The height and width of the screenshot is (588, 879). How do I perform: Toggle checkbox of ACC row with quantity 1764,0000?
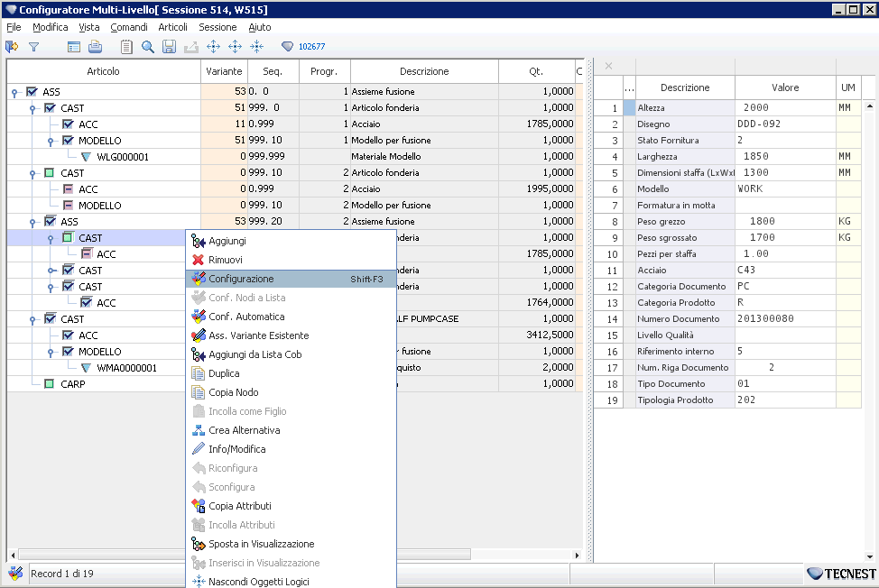tap(86, 302)
